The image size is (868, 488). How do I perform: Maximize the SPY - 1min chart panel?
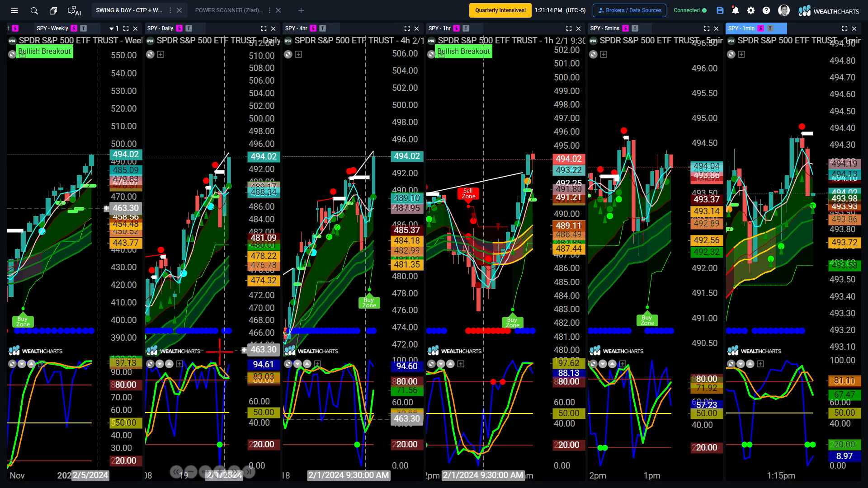(844, 28)
